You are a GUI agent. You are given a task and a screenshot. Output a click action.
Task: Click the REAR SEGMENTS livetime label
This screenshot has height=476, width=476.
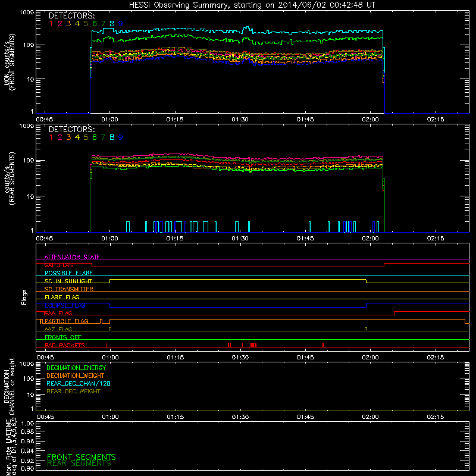(79, 464)
